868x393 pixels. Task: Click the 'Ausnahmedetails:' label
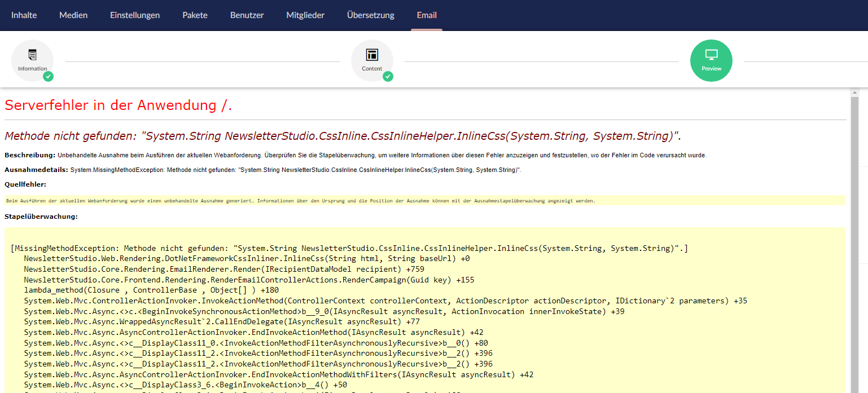tap(36, 170)
